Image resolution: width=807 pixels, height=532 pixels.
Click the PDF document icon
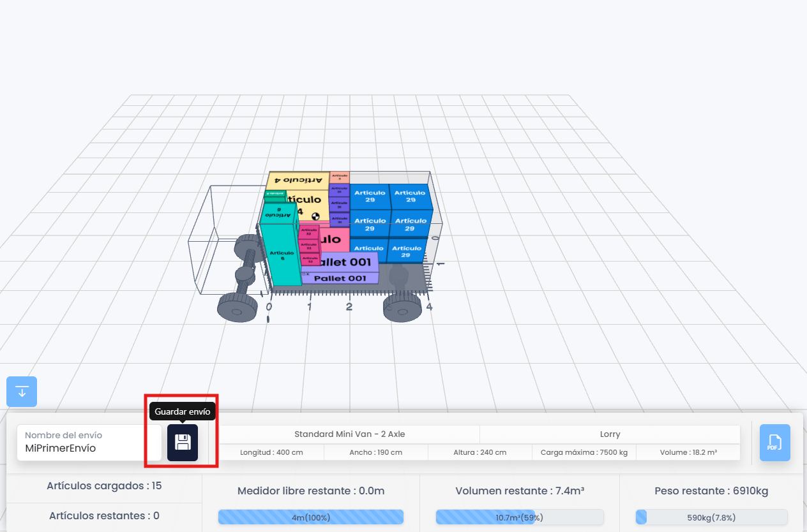(x=774, y=442)
